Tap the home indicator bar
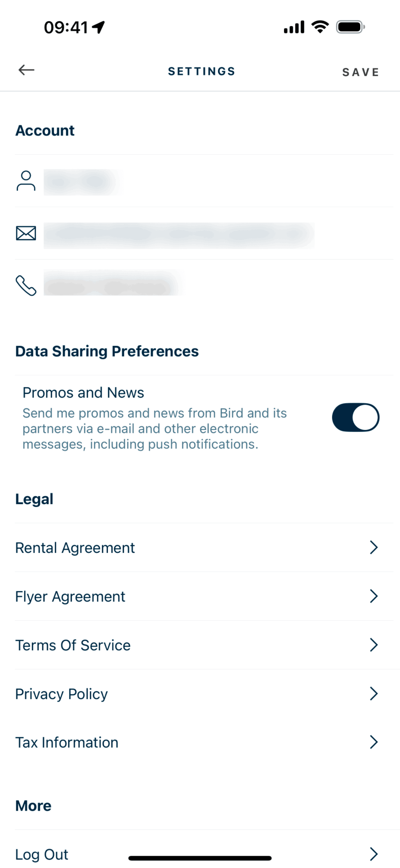 point(200,858)
